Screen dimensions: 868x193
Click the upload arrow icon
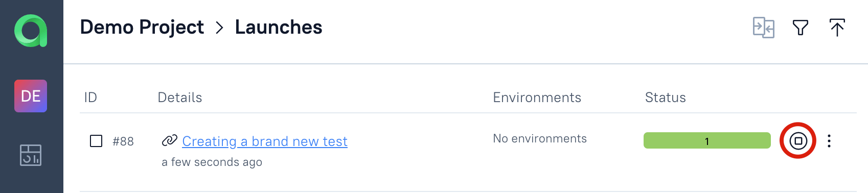pyautogui.click(x=837, y=28)
